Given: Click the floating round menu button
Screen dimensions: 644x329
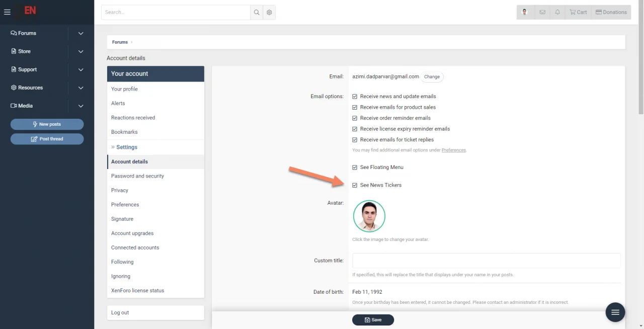Looking at the screenshot, I should click(x=615, y=312).
